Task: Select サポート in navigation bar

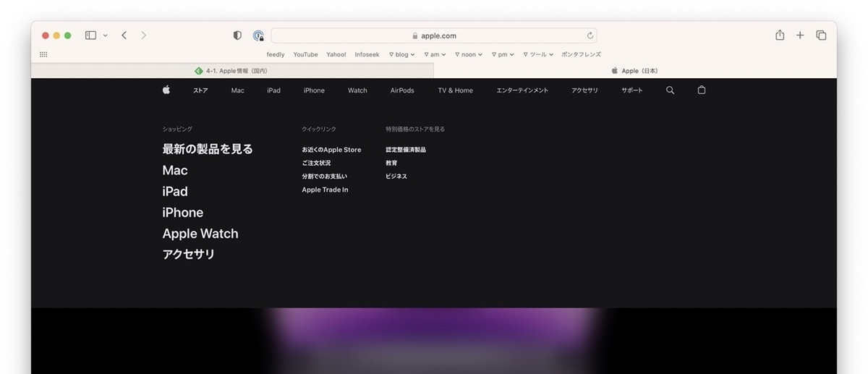Action: click(631, 90)
